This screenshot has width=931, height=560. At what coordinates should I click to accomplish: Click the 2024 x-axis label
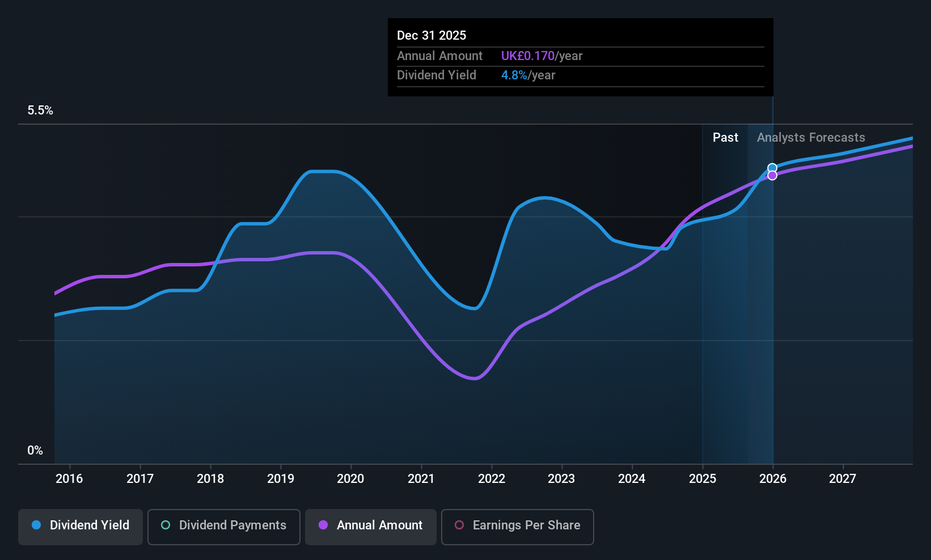coord(632,479)
